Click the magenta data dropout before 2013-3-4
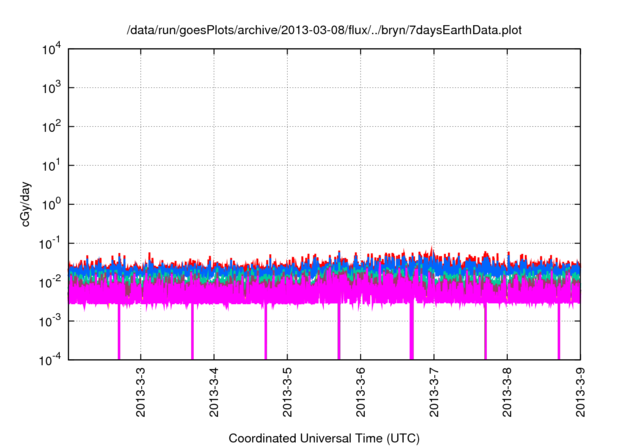640x448 pixels. [x=192, y=331]
